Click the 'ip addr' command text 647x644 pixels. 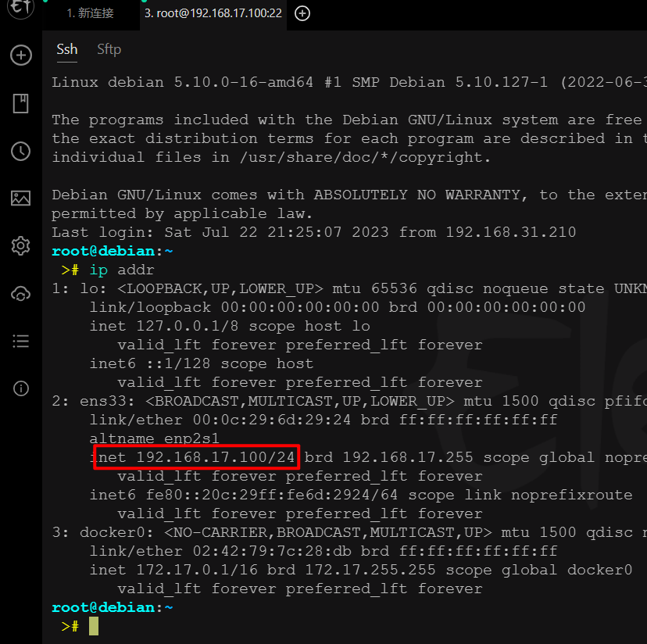117,270
